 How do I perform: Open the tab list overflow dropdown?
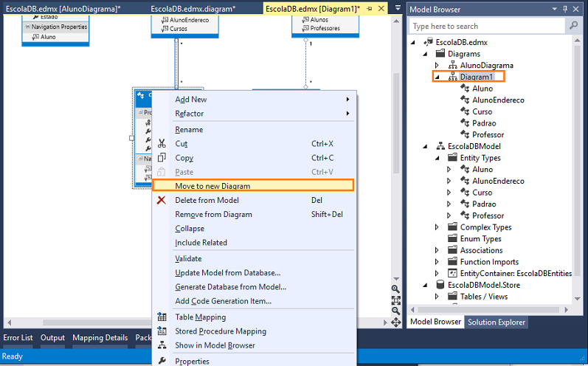click(x=398, y=8)
